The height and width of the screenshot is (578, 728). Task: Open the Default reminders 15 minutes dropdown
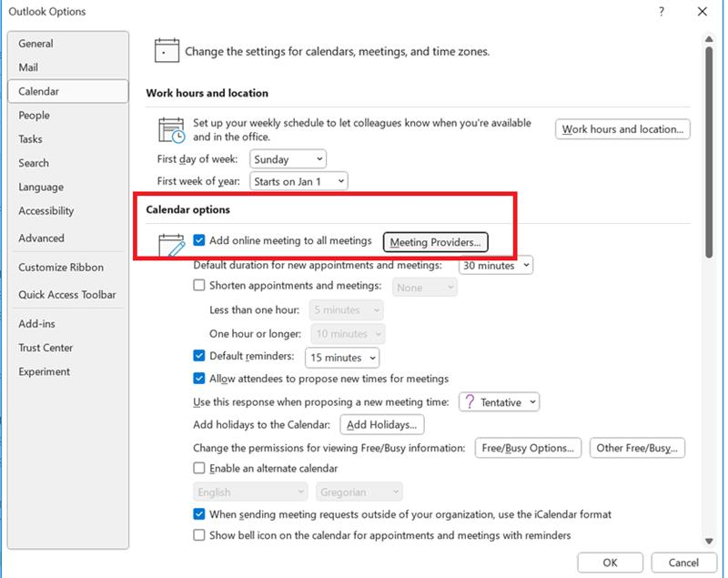coord(342,358)
